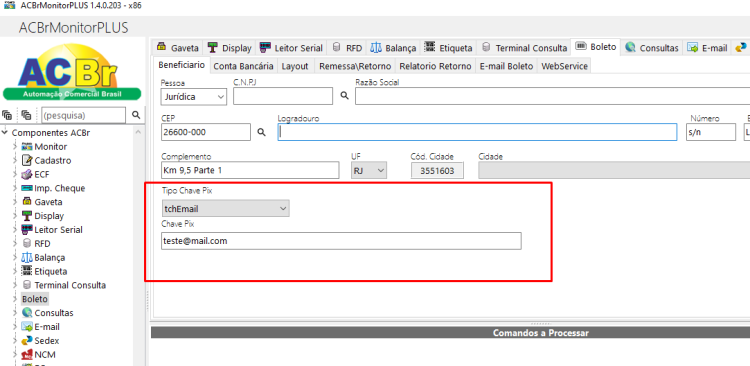Switch to the E-mail top tab

(707, 48)
